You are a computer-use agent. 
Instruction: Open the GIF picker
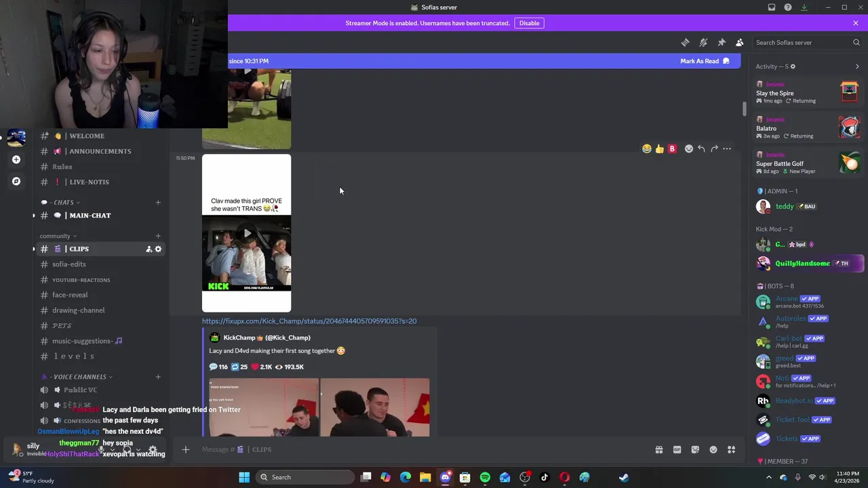pos(677,449)
